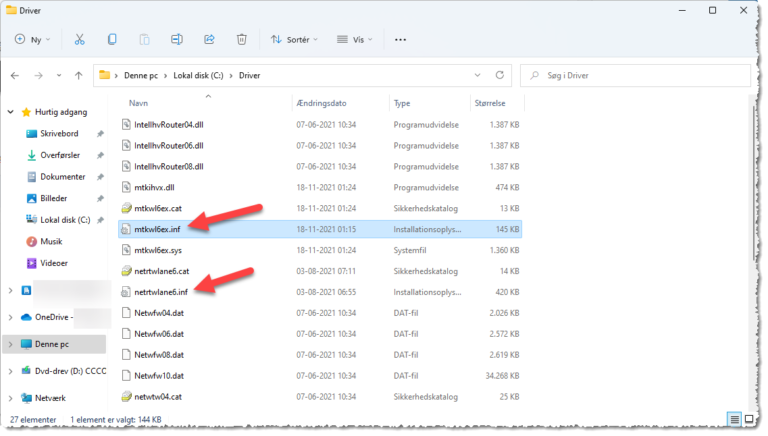This screenshot has height=436, width=768.
Task: Open the Vis view options dropdown
Action: point(355,40)
